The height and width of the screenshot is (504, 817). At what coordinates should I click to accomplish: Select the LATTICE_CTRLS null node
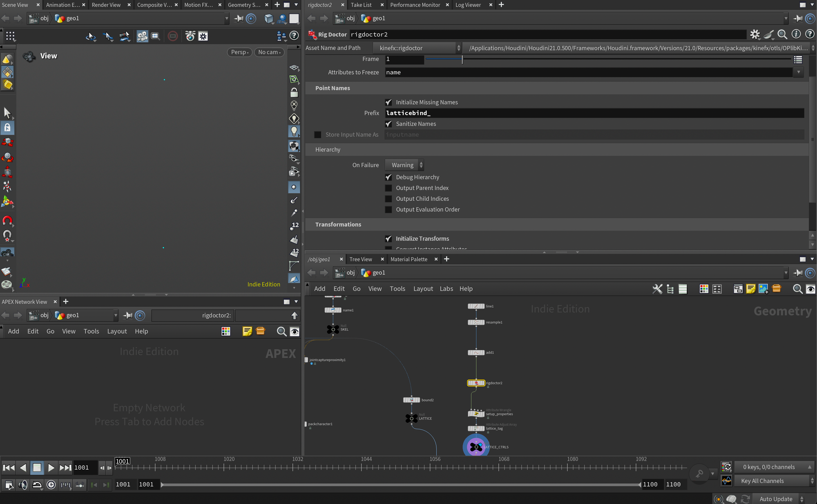click(x=476, y=447)
